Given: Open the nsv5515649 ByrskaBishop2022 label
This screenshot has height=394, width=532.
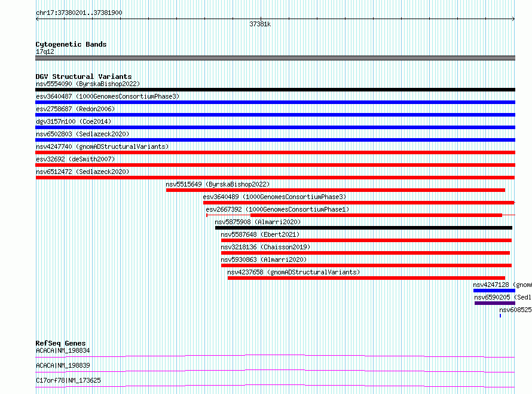Looking at the screenshot, I should pos(218,184).
